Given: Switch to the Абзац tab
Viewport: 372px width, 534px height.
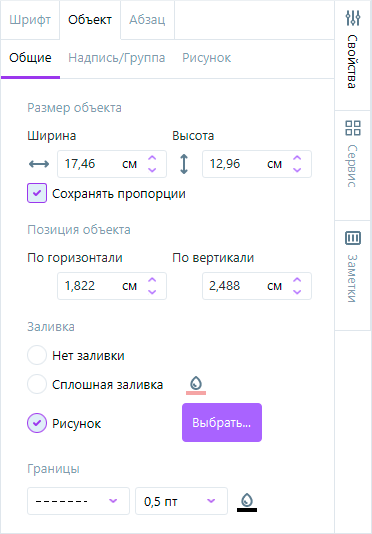Looking at the screenshot, I should [x=147, y=20].
